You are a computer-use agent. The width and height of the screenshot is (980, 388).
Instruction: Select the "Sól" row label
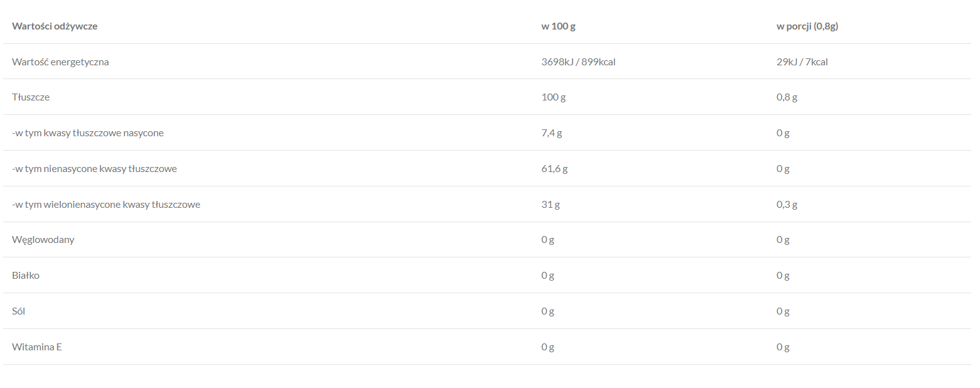19,311
